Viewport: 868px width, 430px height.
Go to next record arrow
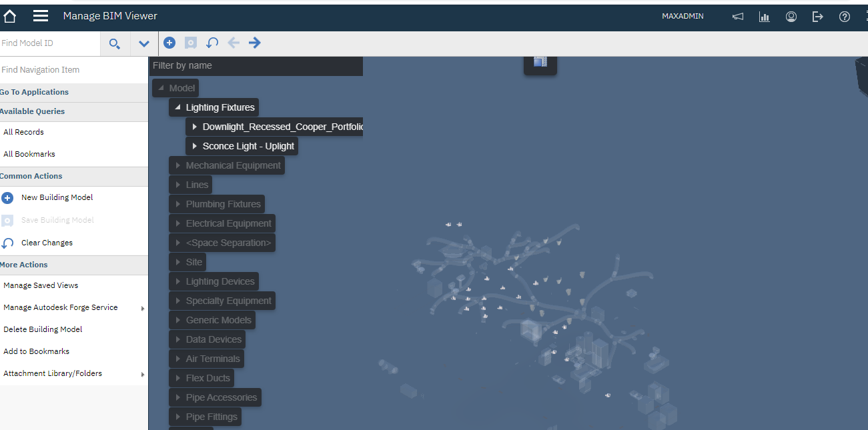(x=255, y=43)
